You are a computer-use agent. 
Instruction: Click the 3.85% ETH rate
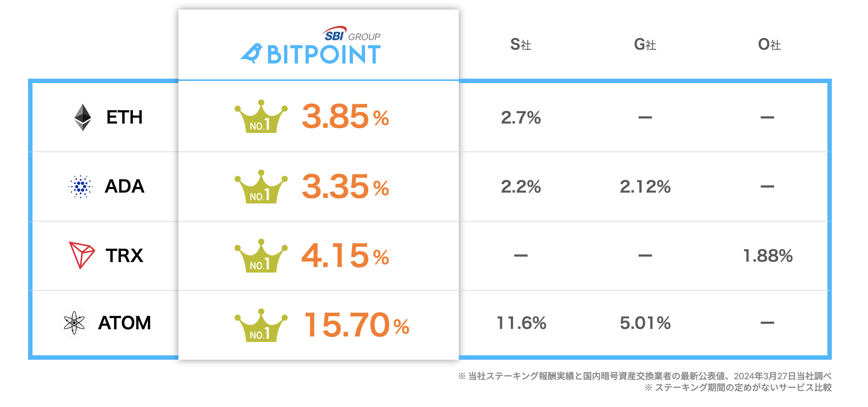click(345, 117)
